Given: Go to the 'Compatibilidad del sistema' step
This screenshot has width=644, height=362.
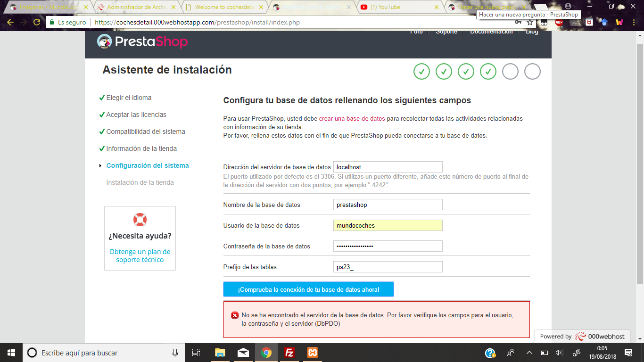Looking at the screenshot, I should (x=146, y=132).
